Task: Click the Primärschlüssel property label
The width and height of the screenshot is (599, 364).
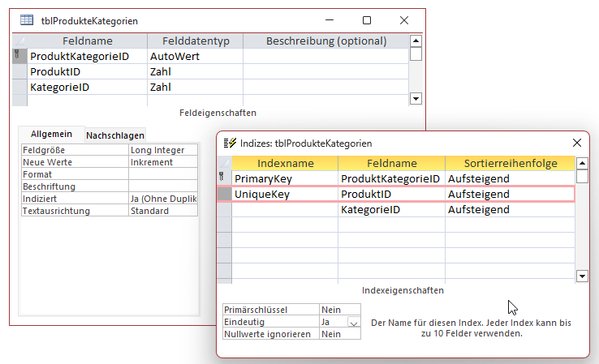Action: click(271, 310)
